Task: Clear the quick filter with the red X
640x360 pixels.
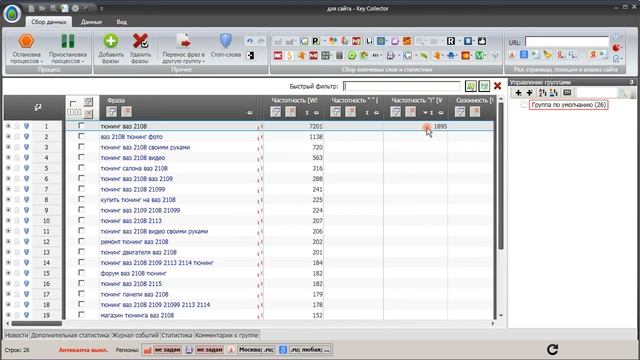Action: pos(497,86)
